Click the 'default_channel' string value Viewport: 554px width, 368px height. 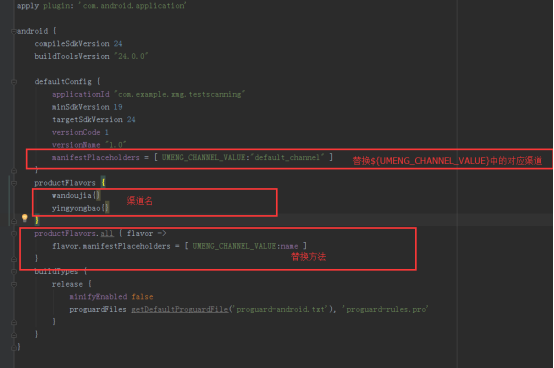click(288, 157)
